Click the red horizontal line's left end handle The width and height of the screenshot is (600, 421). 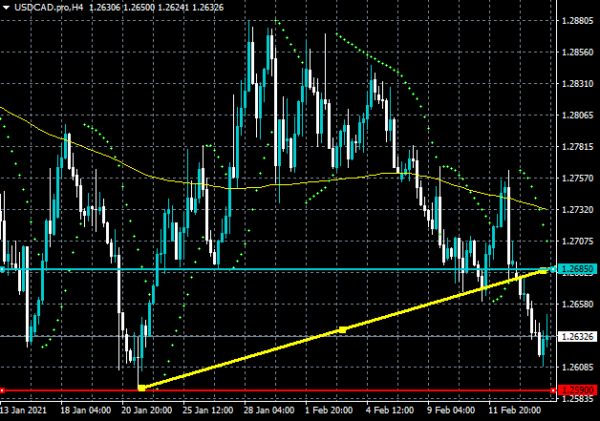2,390
